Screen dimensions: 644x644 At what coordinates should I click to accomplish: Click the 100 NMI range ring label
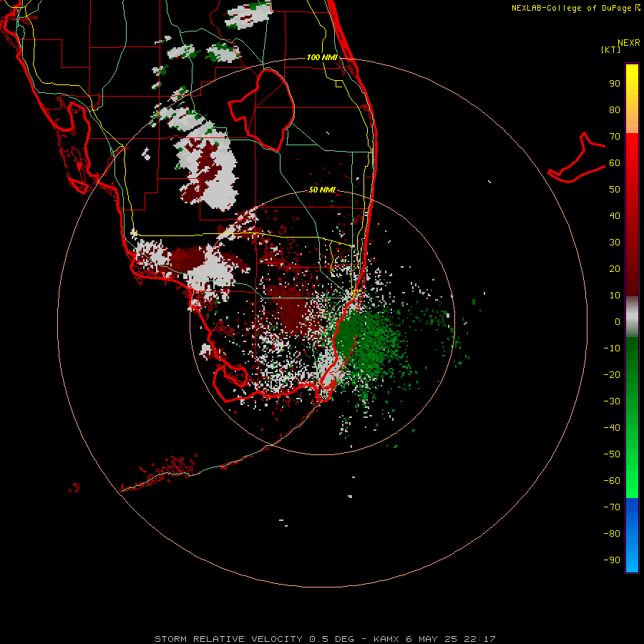point(322,57)
